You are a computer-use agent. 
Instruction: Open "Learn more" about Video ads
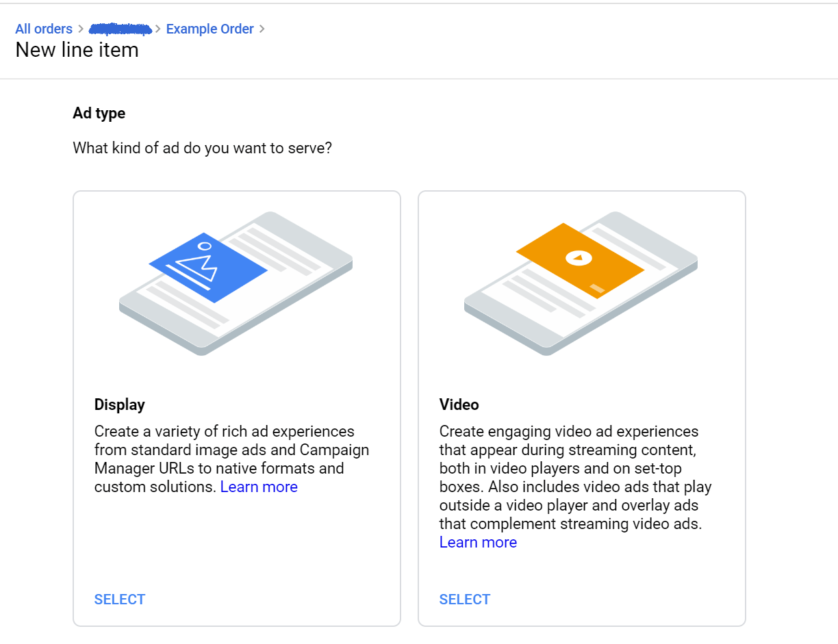(478, 542)
